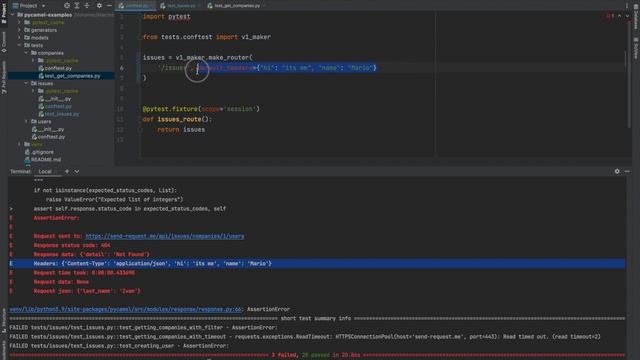Click Expand All icon in Project toolbar
This screenshot has width=640, height=360.
click(x=77, y=6)
